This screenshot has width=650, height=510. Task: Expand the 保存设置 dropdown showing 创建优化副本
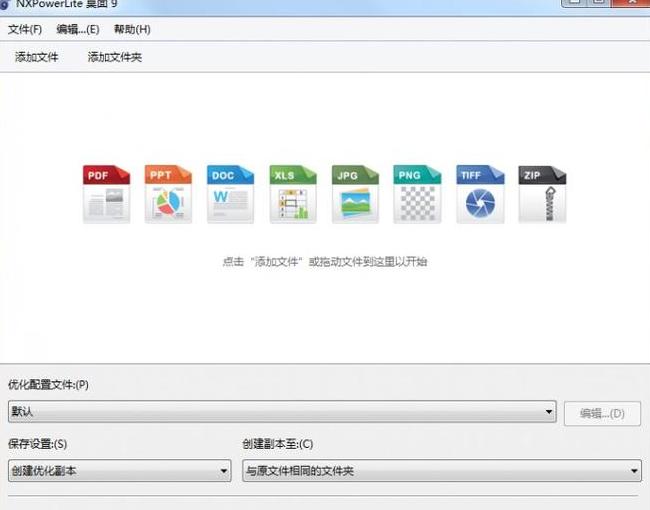(119, 471)
